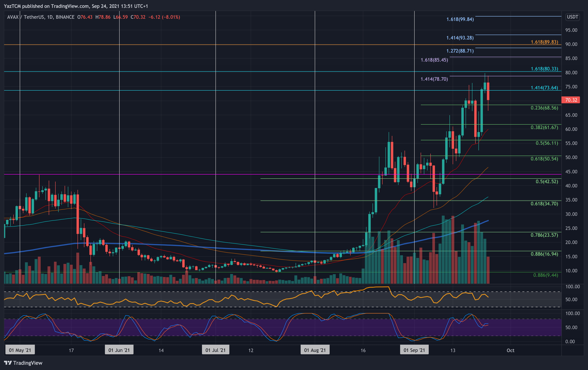This screenshot has height=370, width=588.
Task: Select the 1.618(99.84) Fibonacci extension label
Action: pos(460,20)
